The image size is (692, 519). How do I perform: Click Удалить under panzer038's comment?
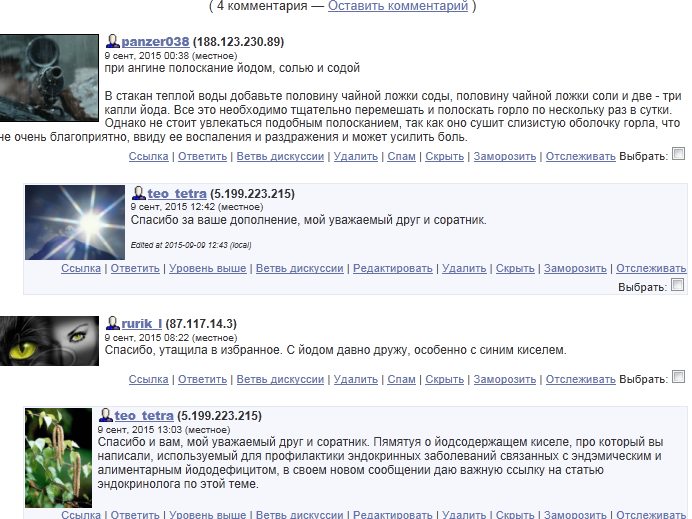coord(356,156)
